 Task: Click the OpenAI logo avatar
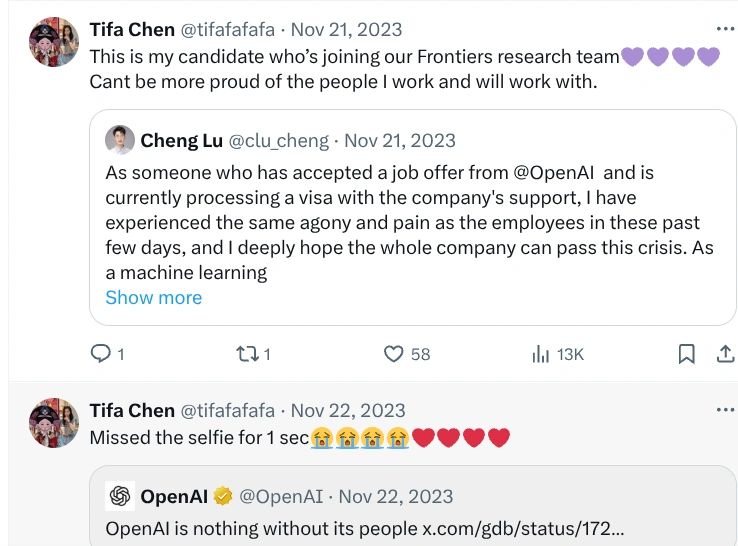click(x=120, y=496)
